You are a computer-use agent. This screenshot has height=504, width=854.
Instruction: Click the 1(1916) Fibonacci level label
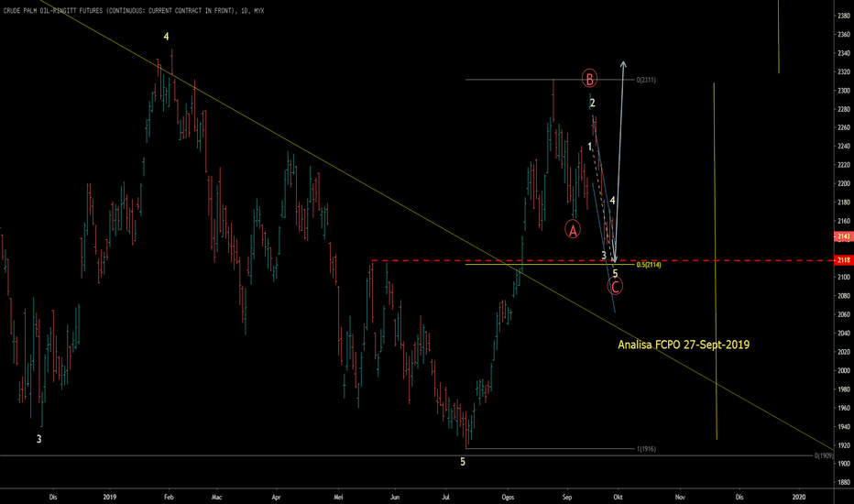point(646,449)
